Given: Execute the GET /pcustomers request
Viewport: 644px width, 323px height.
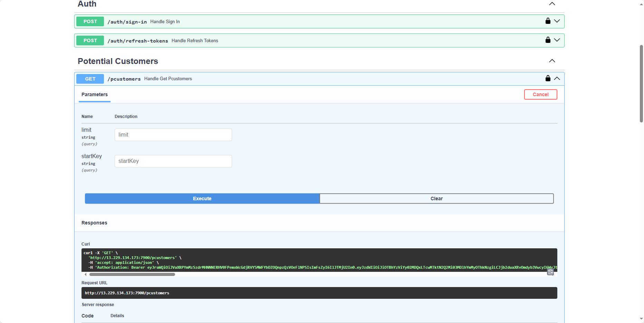Looking at the screenshot, I should 202,199.
